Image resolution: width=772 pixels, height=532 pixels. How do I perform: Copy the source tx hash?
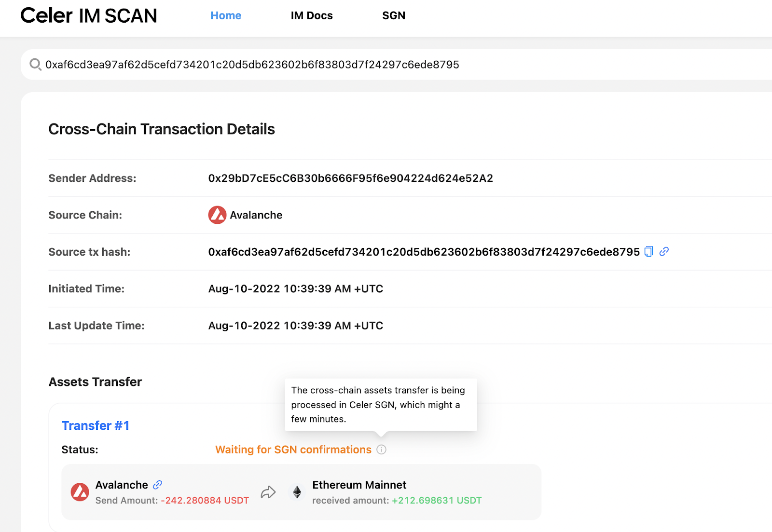click(648, 252)
